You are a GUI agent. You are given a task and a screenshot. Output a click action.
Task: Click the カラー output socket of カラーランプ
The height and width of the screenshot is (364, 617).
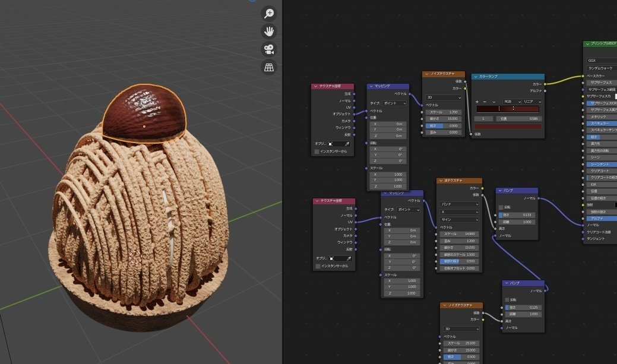545,84
